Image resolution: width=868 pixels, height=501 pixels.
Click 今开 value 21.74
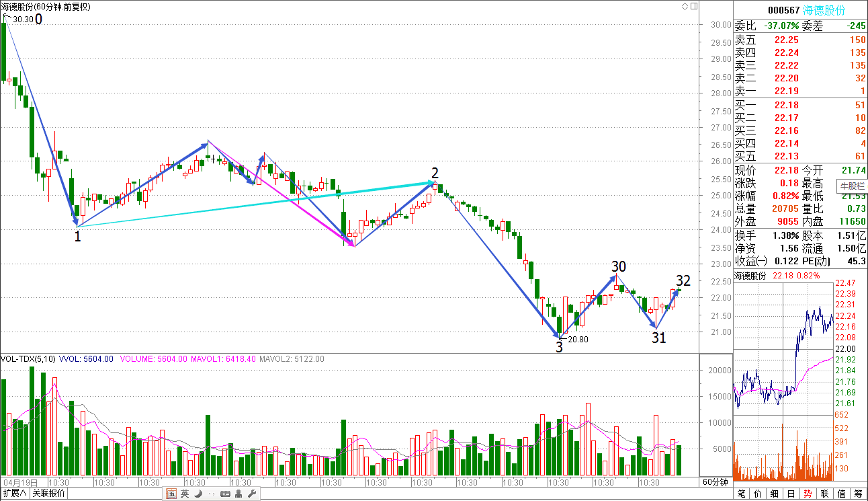pos(854,170)
